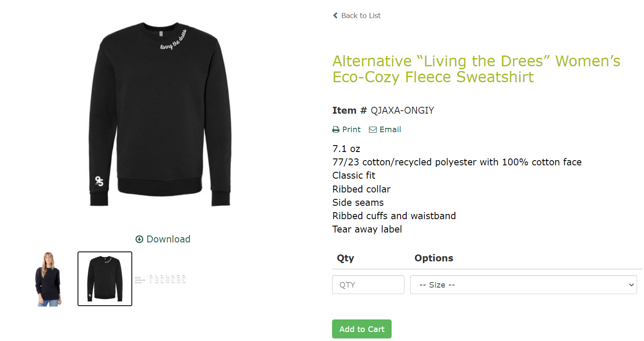Click the envelope Email icon
Screen dimensions: 644x341
pyautogui.click(x=373, y=130)
